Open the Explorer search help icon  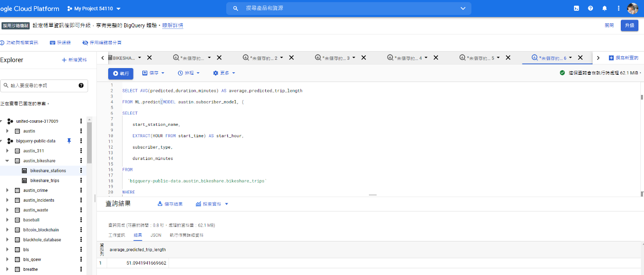point(81,85)
